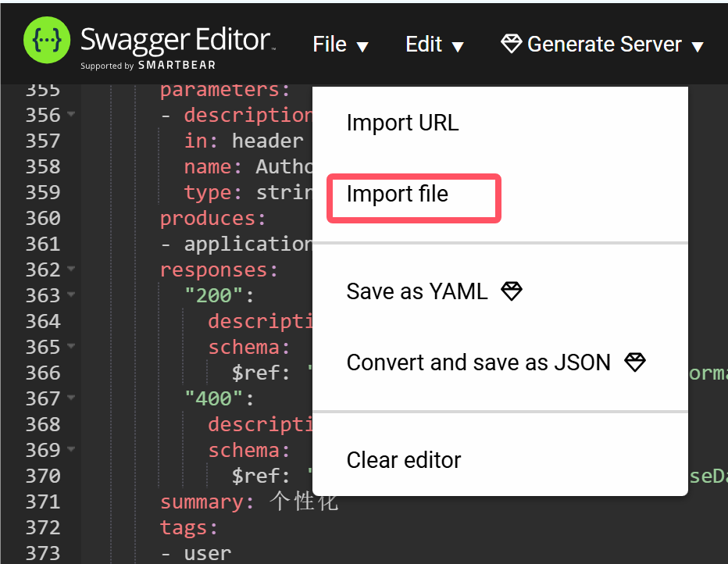Fold the schema block at line 365

72,347
